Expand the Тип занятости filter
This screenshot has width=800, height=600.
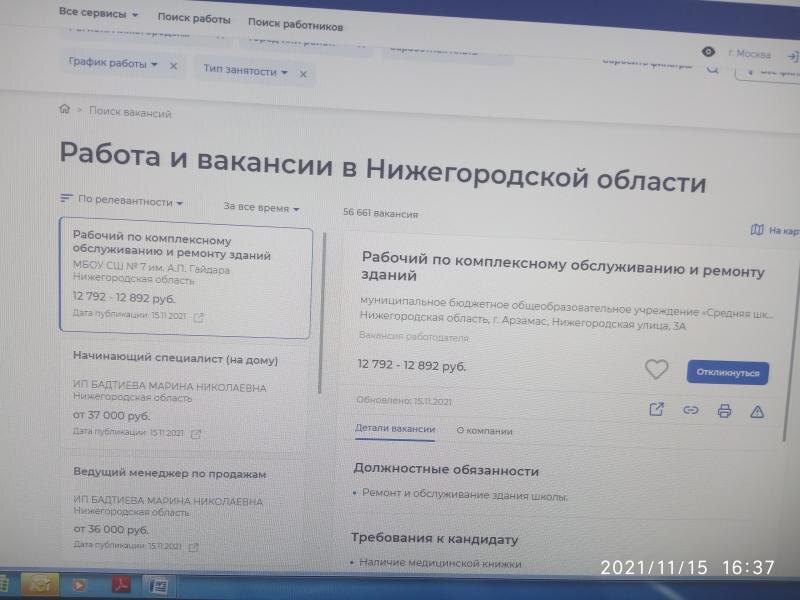[245, 70]
